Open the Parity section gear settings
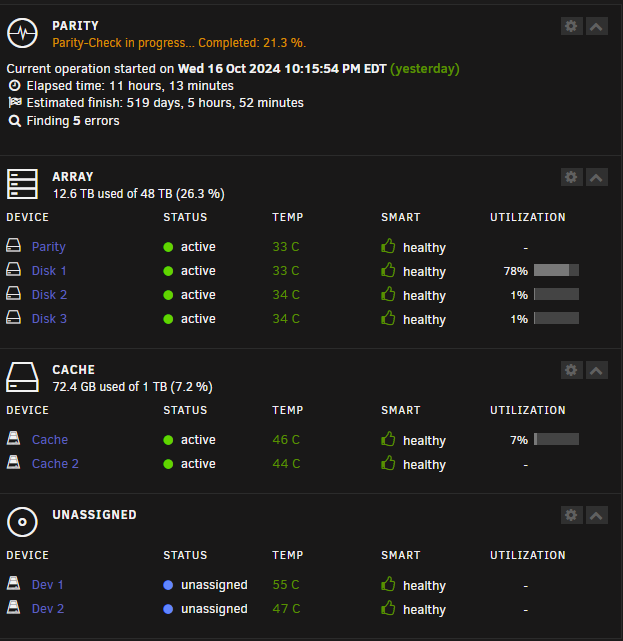 [x=571, y=26]
